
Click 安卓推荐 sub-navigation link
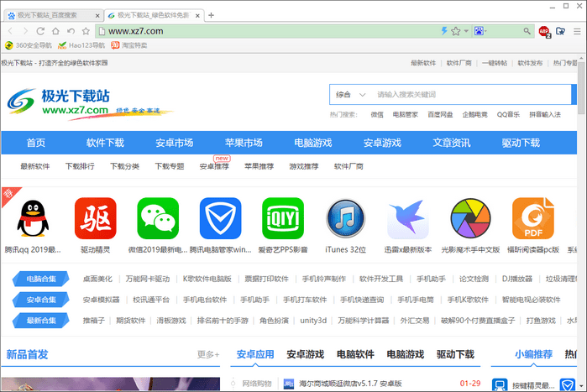214,166
